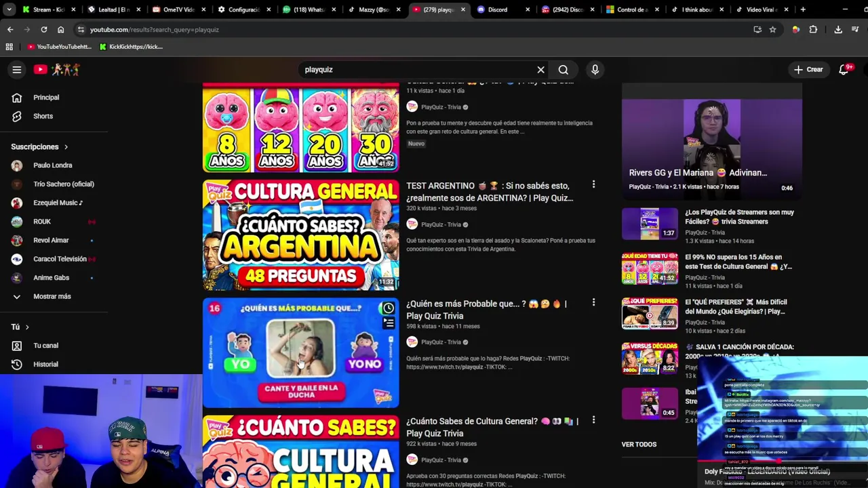868x488 pixels.
Task: Open the YouTube hamburger guide menu
Action: pos(17,69)
